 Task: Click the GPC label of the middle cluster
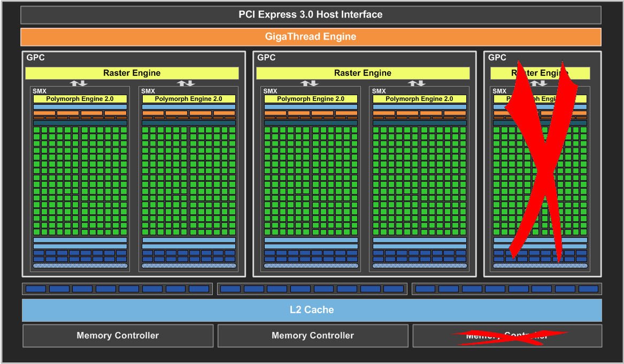(x=266, y=57)
